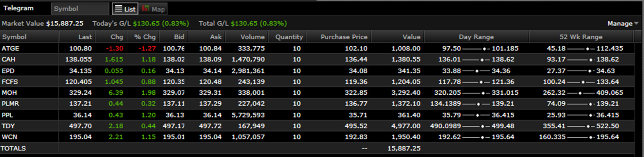Sort by the Day Range column header
This screenshot has height=157, width=644.
[x=476, y=37]
